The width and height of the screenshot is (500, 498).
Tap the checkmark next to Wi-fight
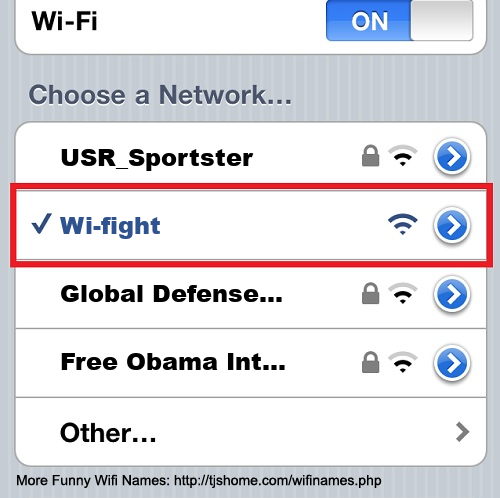click(42, 223)
